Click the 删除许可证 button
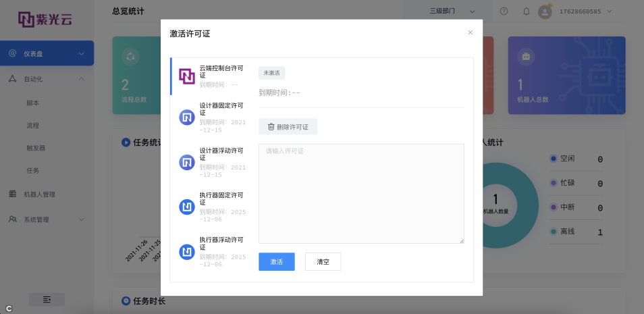Screen dimensions: 644x314 pos(288,127)
